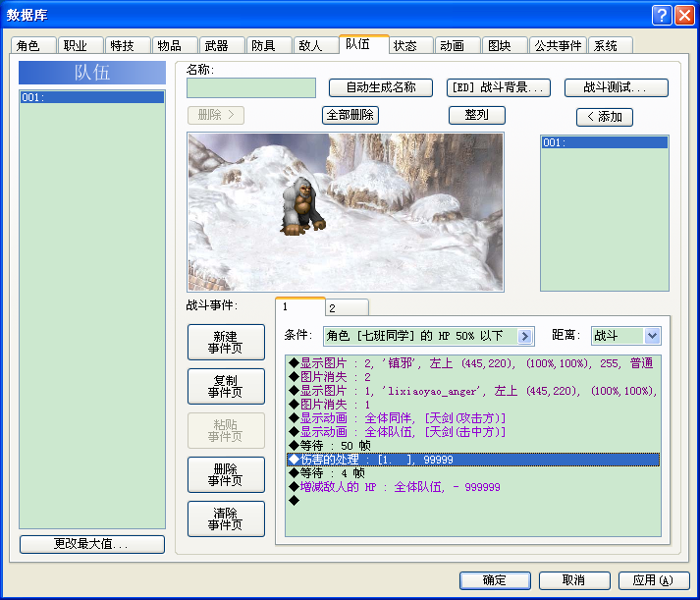
Task: Select the 显示图片 lixiaoyao_anger command
Action: [x=473, y=391]
